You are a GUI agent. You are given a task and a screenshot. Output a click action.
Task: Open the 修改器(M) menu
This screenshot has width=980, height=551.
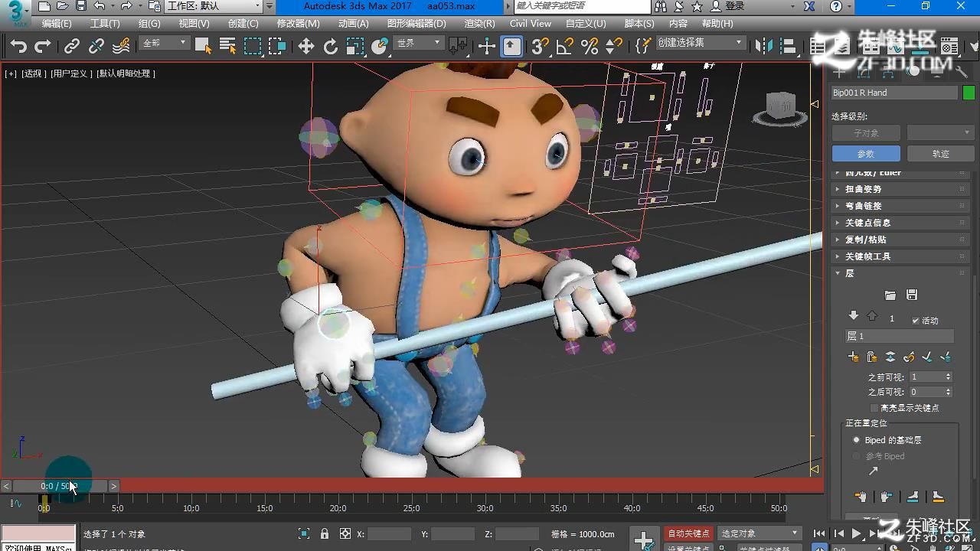[299, 24]
